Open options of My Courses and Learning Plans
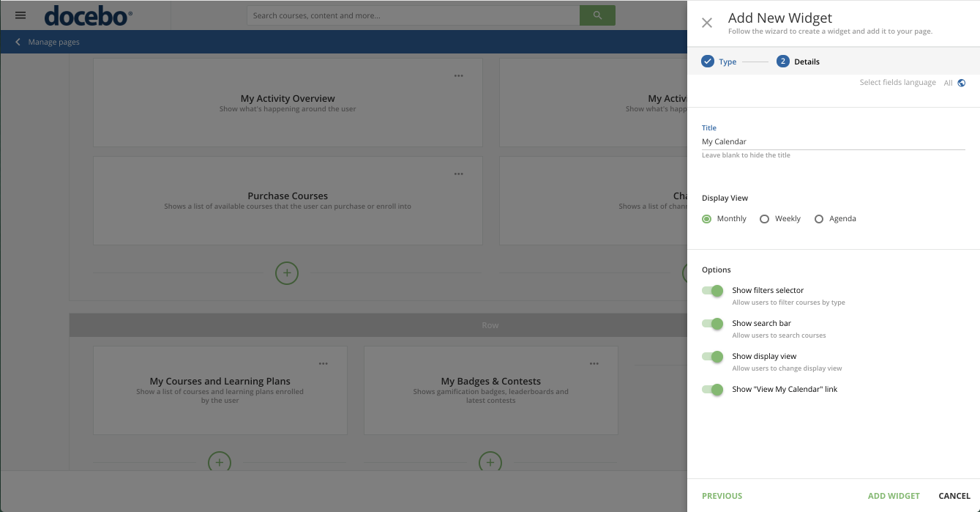The height and width of the screenshot is (512, 980). pyautogui.click(x=323, y=363)
